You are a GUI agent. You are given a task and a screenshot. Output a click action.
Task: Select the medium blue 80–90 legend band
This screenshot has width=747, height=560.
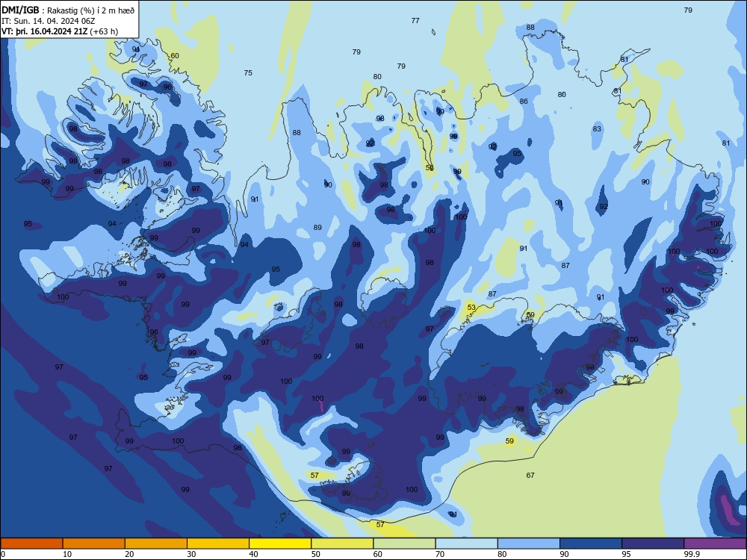click(x=529, y=544)
